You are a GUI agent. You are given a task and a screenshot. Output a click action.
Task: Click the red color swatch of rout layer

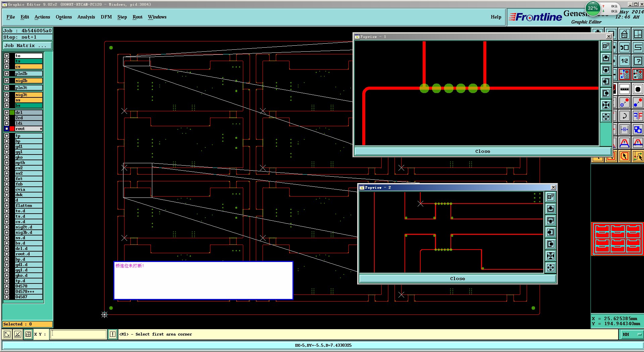click(12, 129)
